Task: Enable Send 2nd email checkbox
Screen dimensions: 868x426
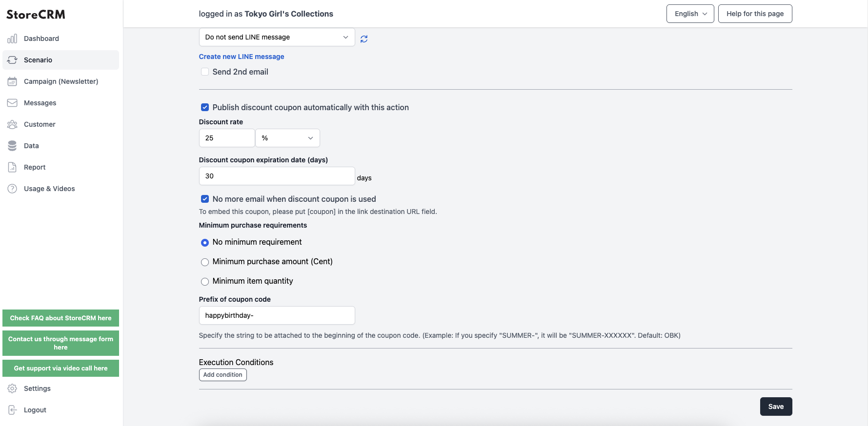Action: click(205, 72)
